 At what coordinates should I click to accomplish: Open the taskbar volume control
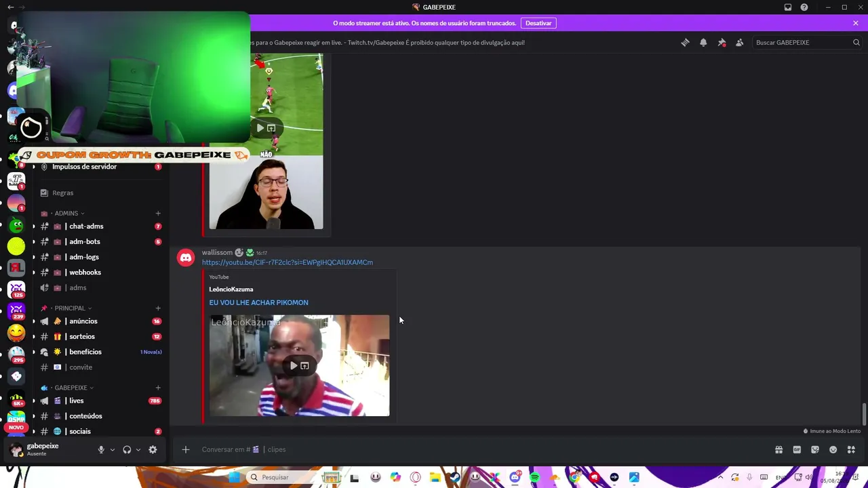coord(809,477)
